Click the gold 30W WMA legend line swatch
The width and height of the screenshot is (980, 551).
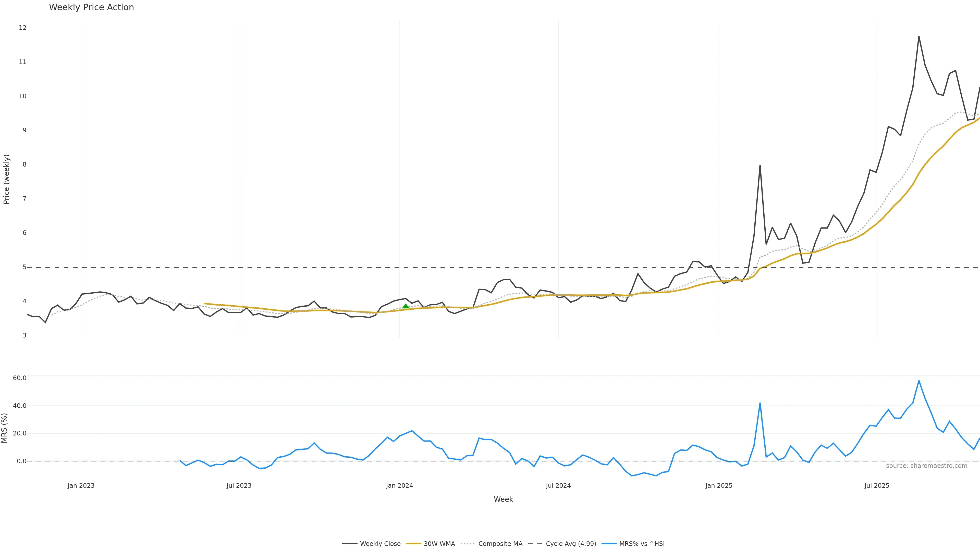click(x=413, y=544)
